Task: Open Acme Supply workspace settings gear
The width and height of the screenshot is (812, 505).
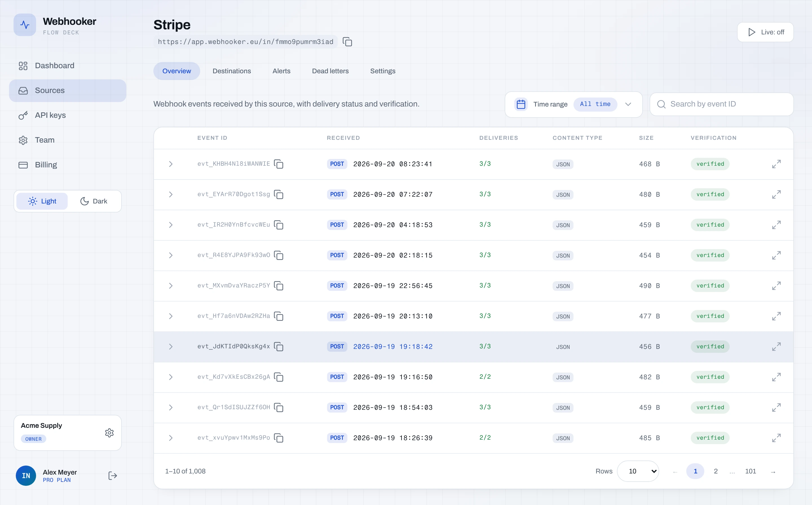Action: 109,433
